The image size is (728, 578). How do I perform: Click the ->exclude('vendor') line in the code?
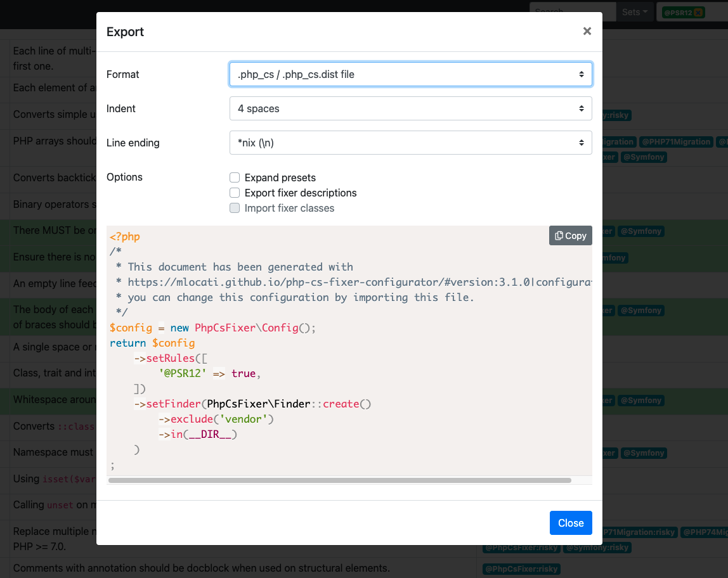(x=216, y=420)
